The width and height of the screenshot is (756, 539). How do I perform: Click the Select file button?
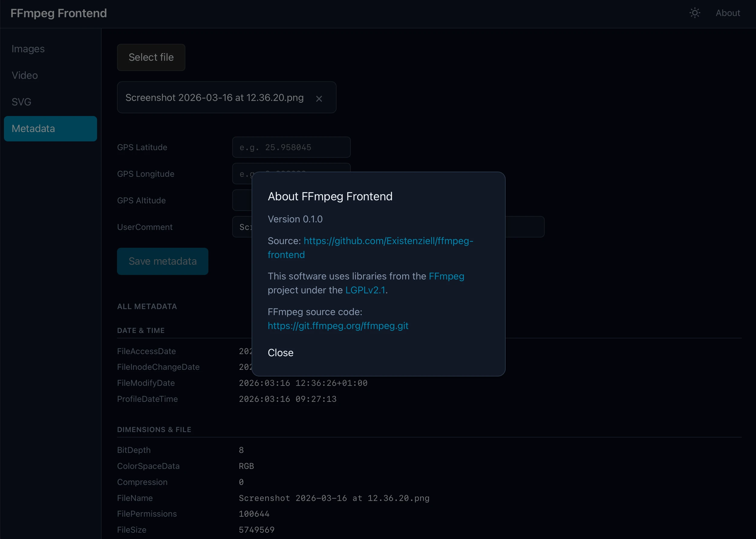tap(151, 57)
